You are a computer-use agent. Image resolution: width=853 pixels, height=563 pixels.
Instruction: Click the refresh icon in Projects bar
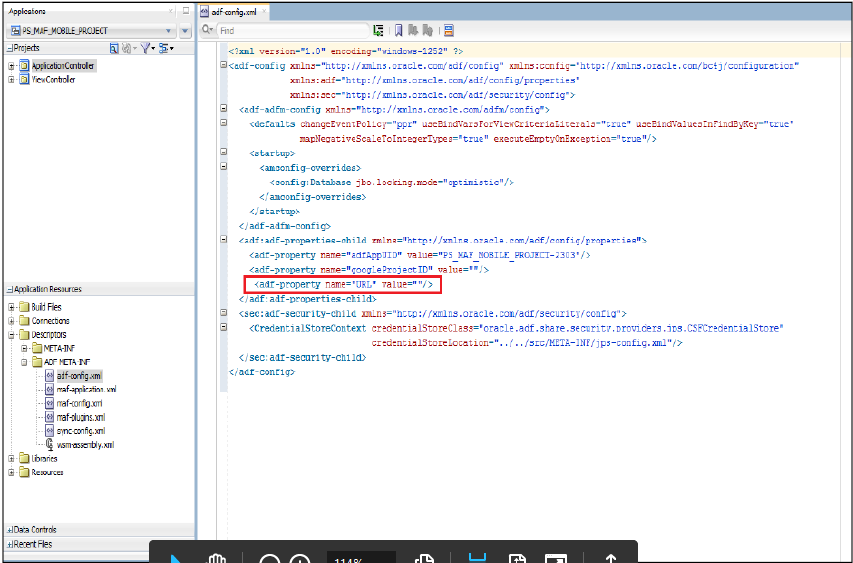click(126, 48)
